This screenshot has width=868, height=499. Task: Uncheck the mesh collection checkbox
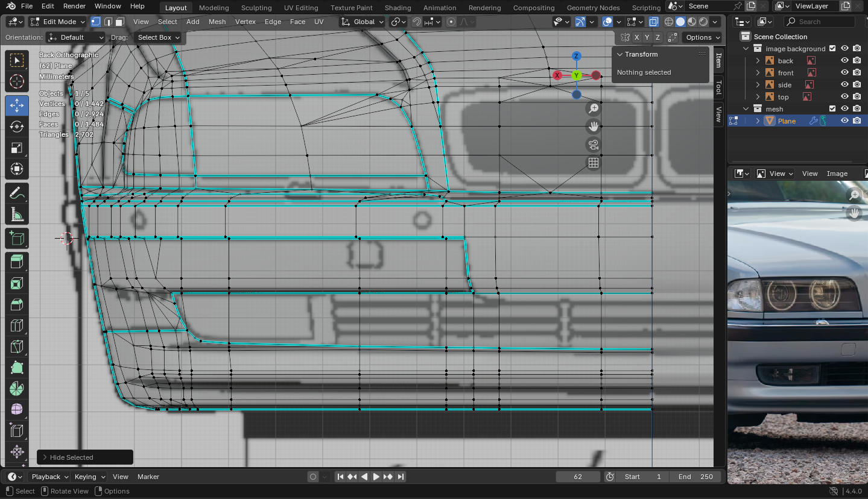pyautogui.click(x=832, y=109)
